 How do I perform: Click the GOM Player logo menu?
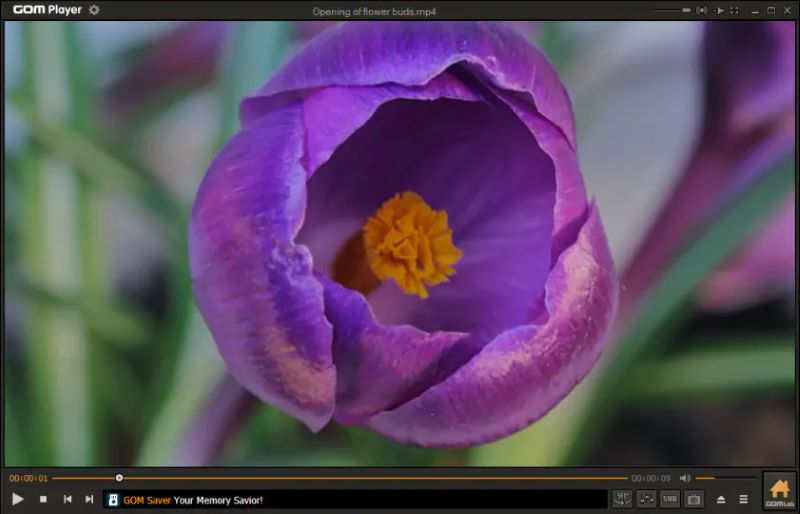pos(47,10)
